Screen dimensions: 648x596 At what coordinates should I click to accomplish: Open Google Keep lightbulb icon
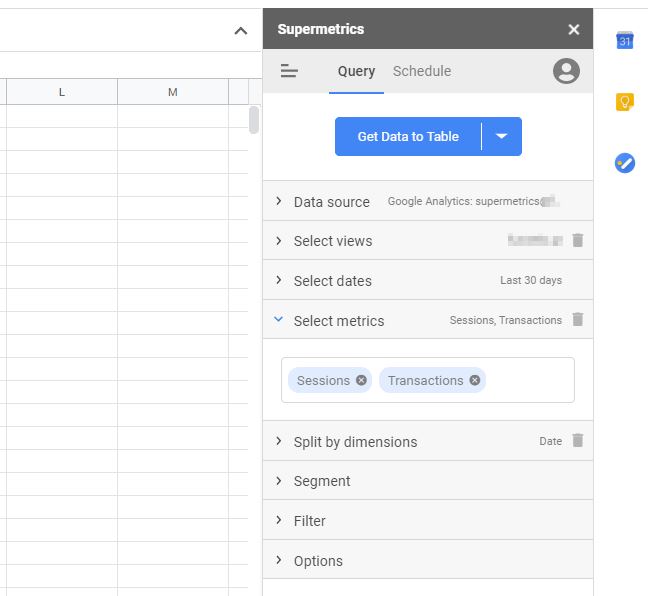click(x=624, y=101)
